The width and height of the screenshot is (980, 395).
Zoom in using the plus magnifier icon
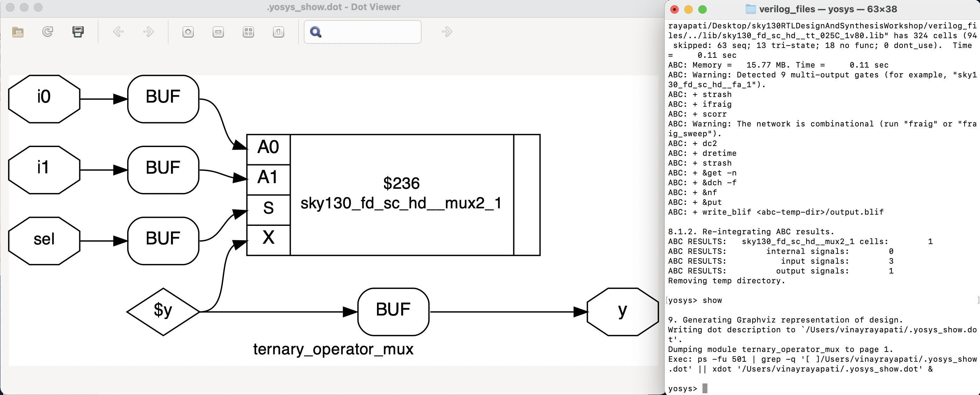click(x=188, y=32)
